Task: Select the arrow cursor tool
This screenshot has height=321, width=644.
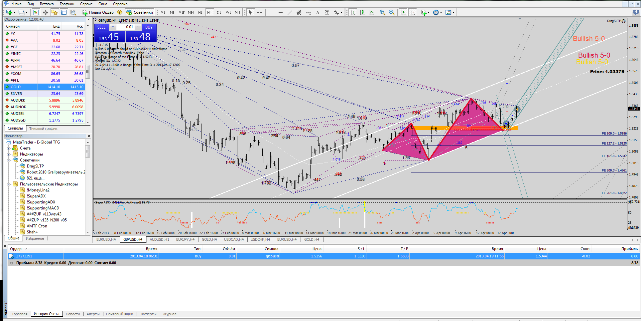Action: coord(250,12)
